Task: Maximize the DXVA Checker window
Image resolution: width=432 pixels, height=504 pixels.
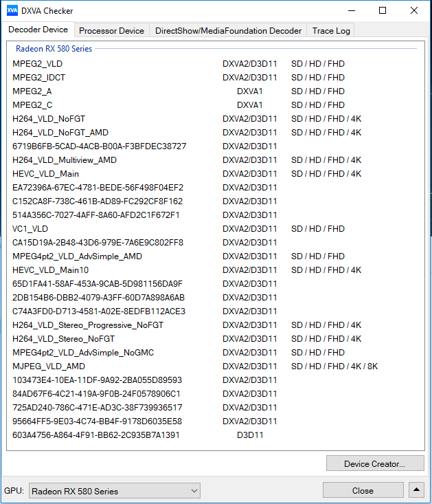Action: pos(383,10)
